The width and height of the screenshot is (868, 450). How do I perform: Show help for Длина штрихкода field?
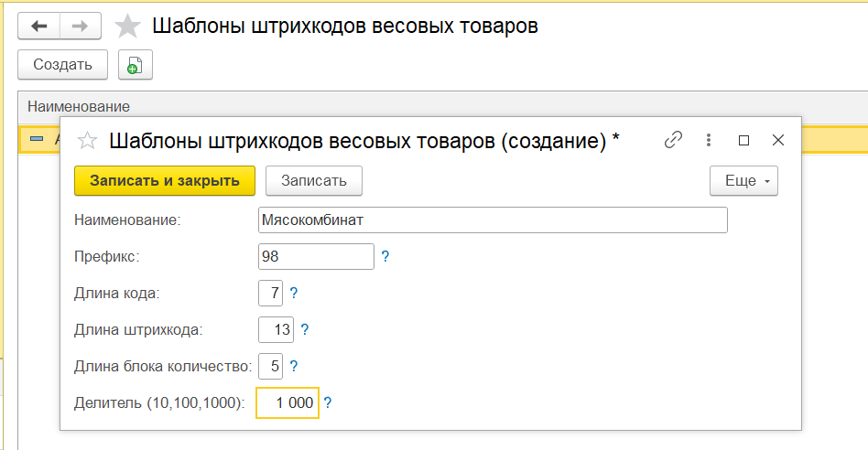[x=305, y=330]
